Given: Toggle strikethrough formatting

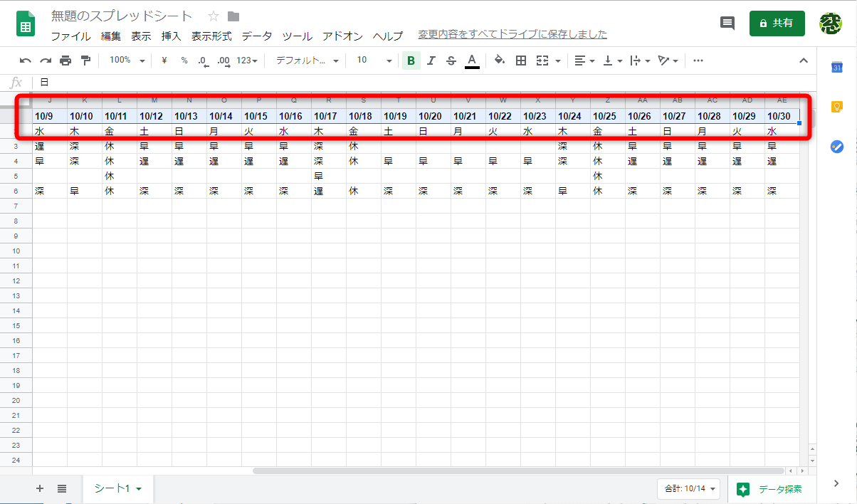Looking at the screenshot, I should pyautogui.click(x=451, y=61).
